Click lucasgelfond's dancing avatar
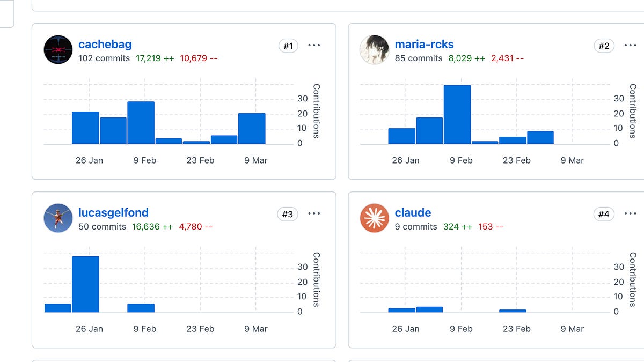 click(x=58, y=218)
